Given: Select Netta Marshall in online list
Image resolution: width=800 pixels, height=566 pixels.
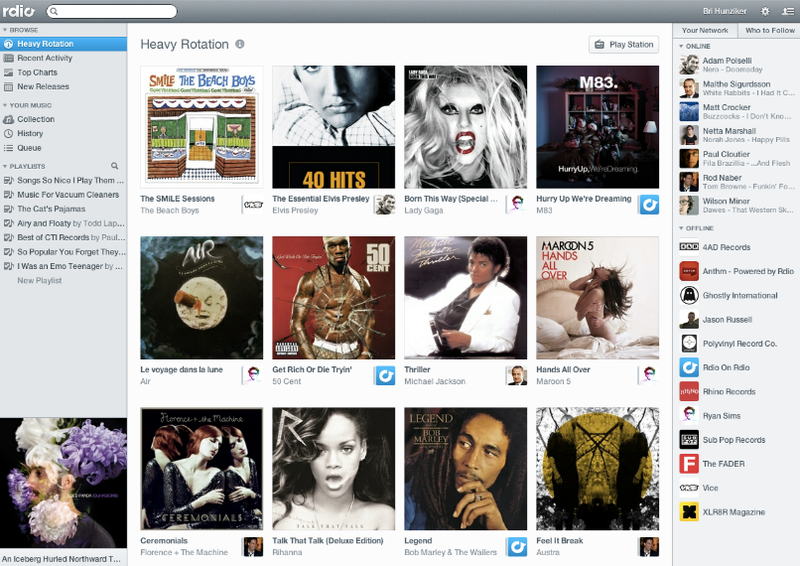Looking at the screenshot, I should pyautogui.click(x=736, y=135).
